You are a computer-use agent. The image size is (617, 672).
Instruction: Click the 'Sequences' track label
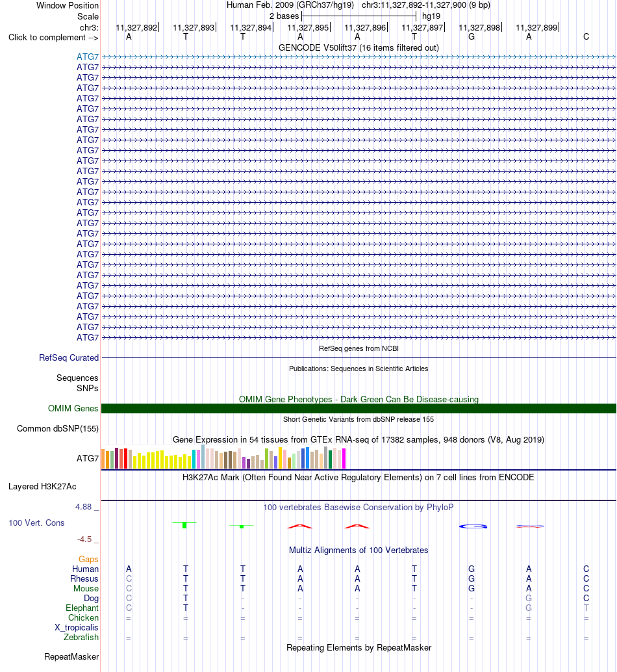77,378
